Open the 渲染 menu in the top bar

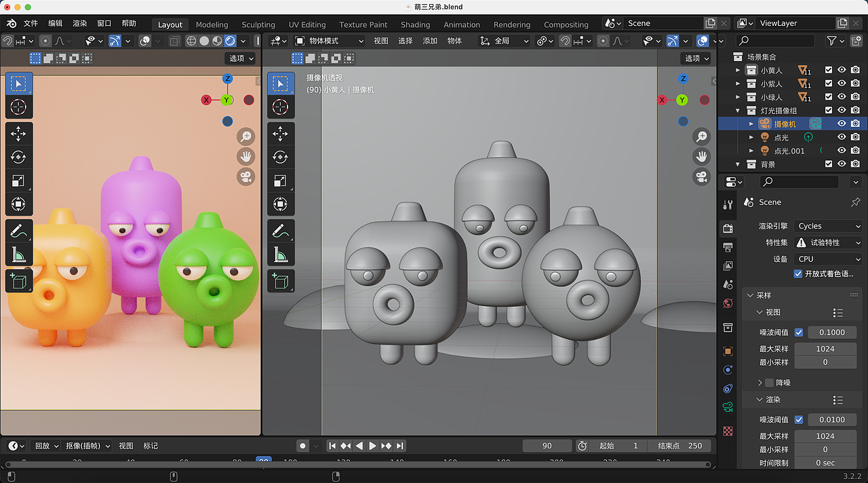[79, 22]
